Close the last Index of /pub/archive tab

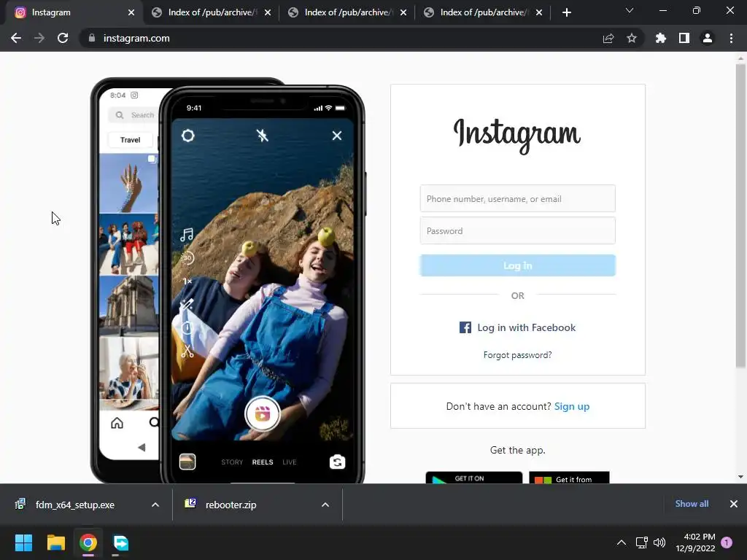539,12
